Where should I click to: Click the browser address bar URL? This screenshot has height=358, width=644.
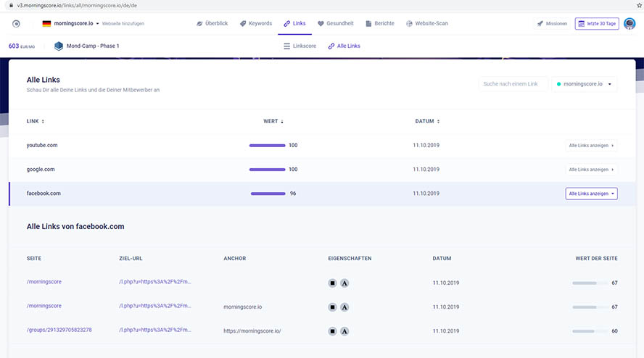(77, 5)
